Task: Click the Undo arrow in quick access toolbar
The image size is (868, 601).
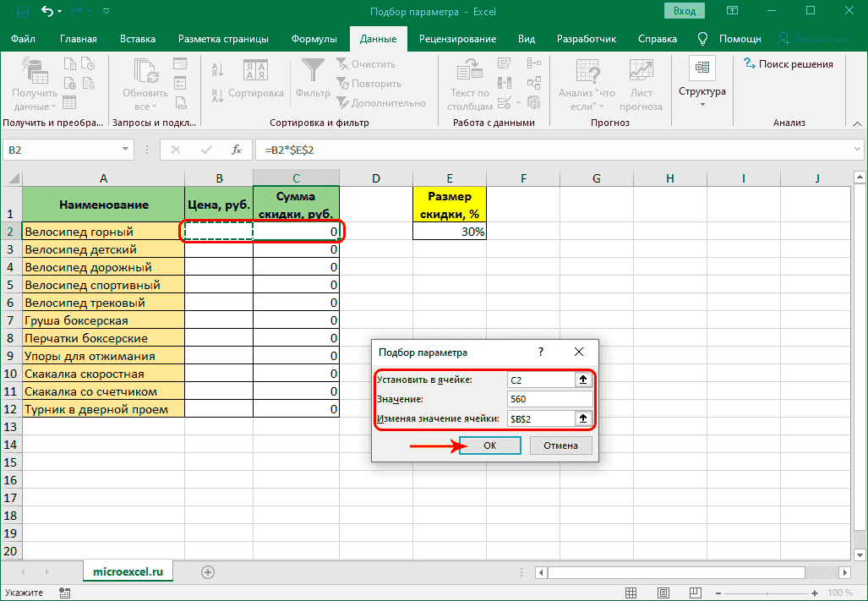Action: tap(46, 12)
